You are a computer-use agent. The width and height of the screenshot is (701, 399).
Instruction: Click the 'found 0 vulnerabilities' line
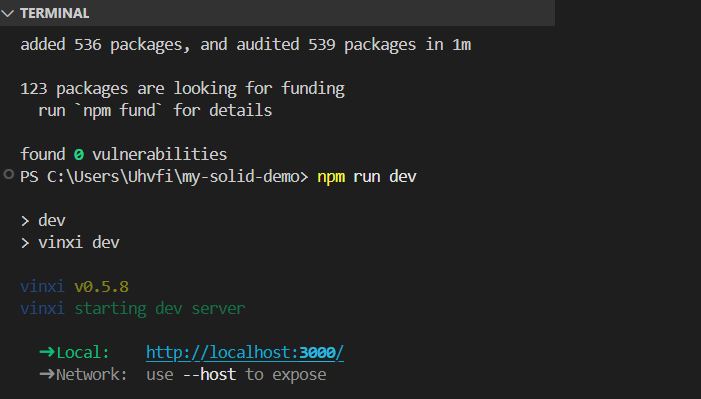coord(124,154)
